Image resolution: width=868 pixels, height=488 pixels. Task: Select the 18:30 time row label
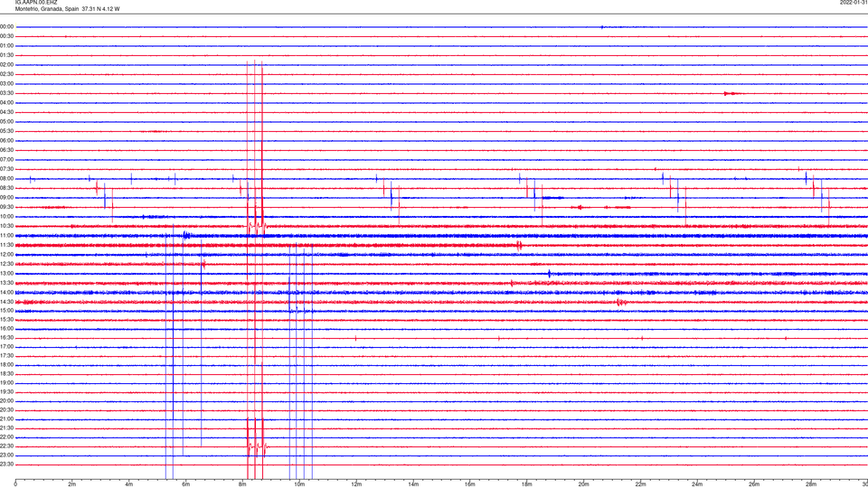[6, 374]
